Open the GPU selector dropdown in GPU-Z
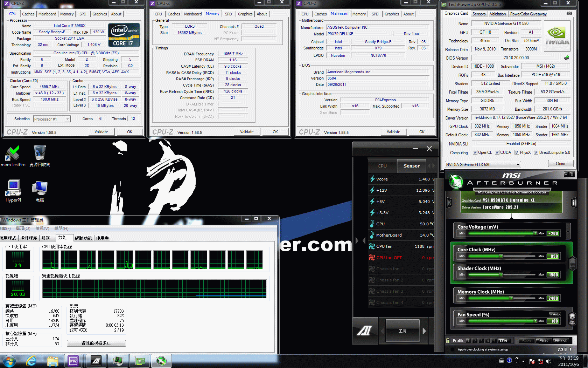Viewport: 588px width, 368px height. click(483, 165)
